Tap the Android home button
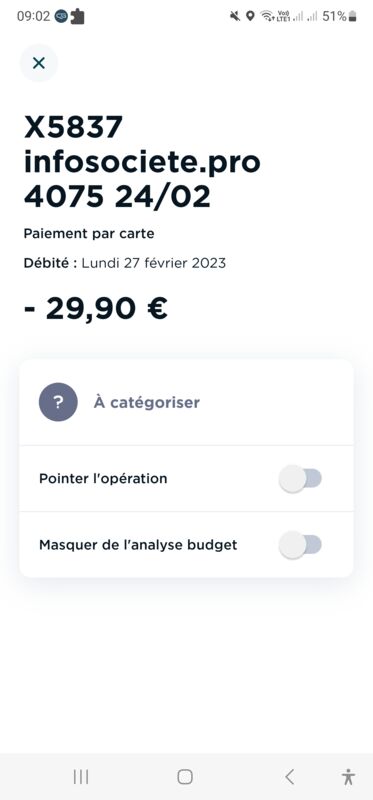The height and width of the screenshot is (800, 373). tap(185, 777)
